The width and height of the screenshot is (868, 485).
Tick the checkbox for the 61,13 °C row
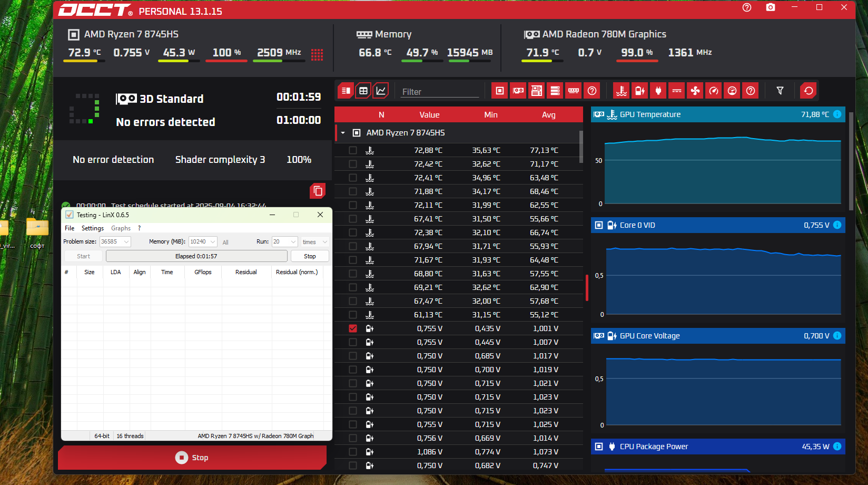tap(353, 315)
